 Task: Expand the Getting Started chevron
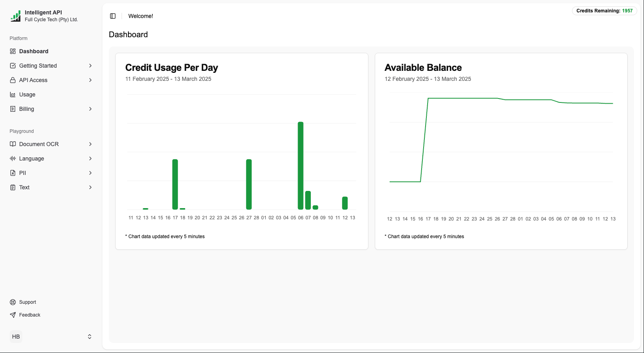click(x=90, y=66)
